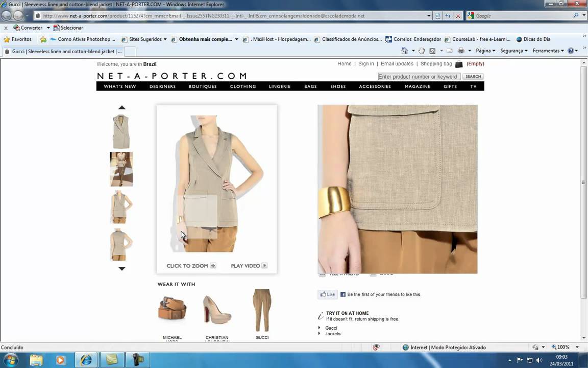Viewport: 588px width, 368px height.
Task: Click the add-to-favorites-bar star icon
Action: (43, 39)
